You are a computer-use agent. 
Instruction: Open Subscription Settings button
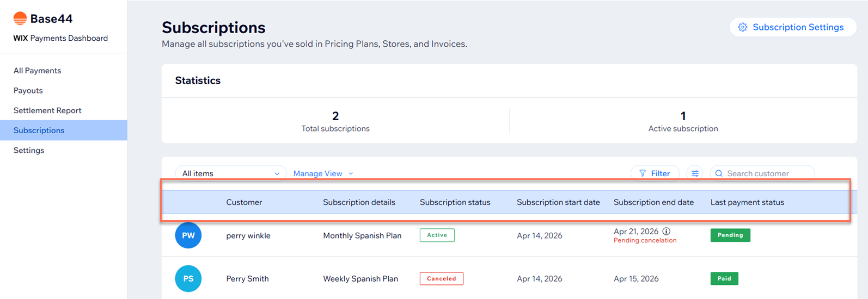792,27
